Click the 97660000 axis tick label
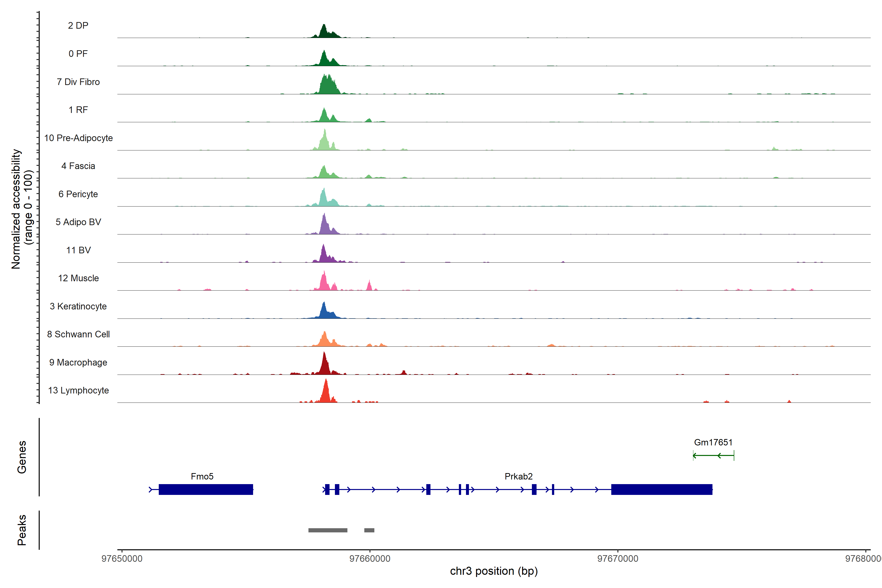 pos(370,558)
